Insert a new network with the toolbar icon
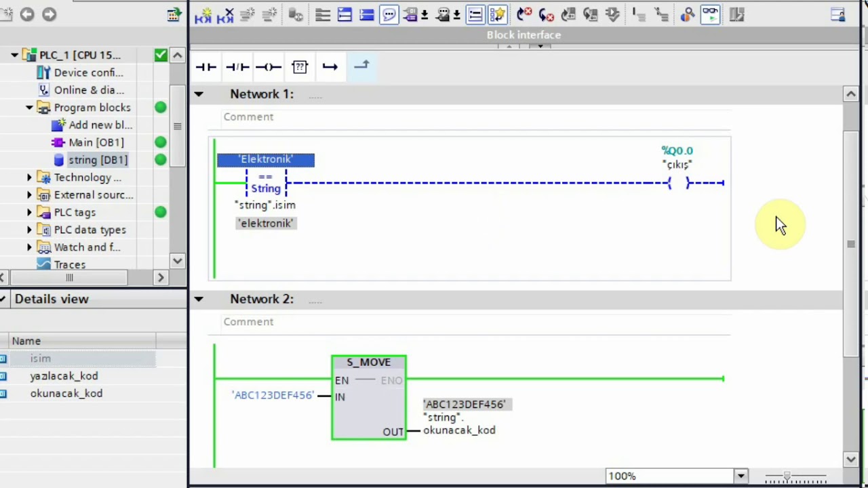This screenshot has width=868, height=488. [203, 14]
